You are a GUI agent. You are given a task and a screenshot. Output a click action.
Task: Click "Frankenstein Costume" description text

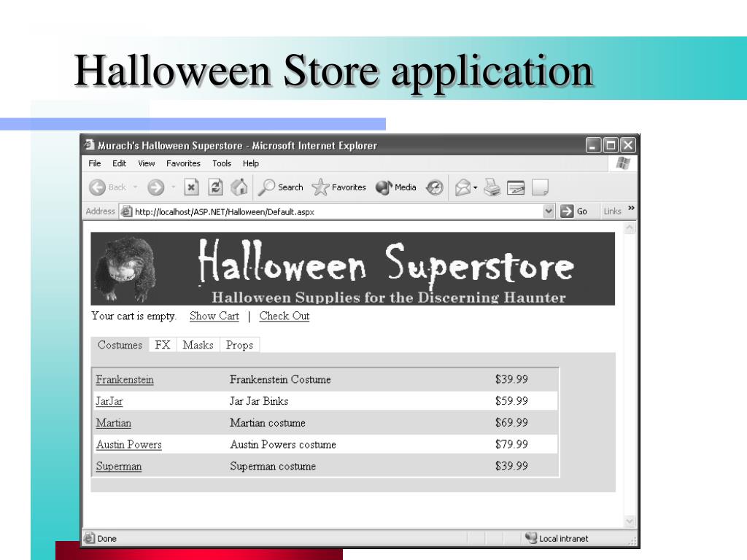coord(280,379)
